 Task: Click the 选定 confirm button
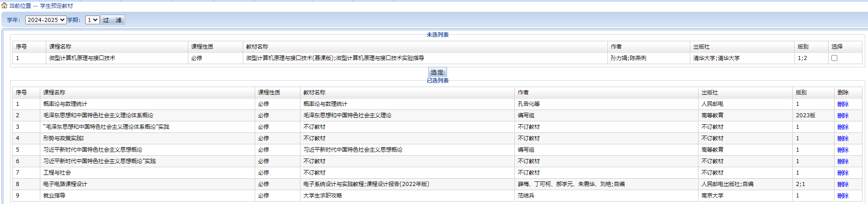click(437, 72)
